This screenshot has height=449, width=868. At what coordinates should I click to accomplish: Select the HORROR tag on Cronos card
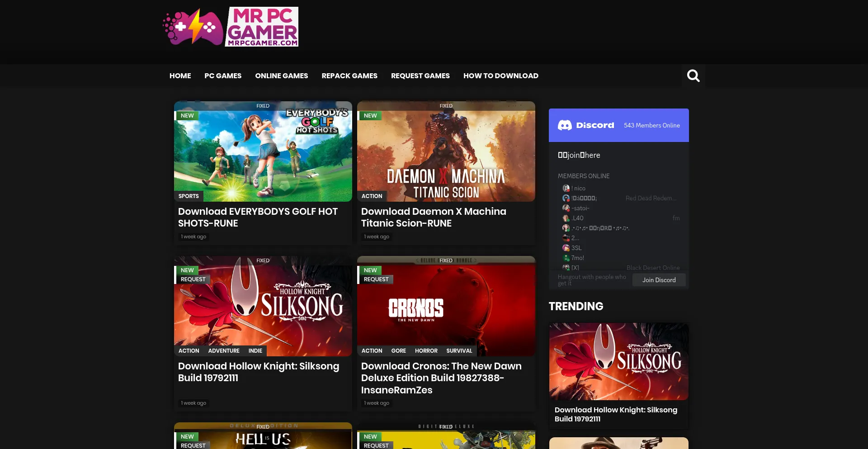tap(426, 351)
